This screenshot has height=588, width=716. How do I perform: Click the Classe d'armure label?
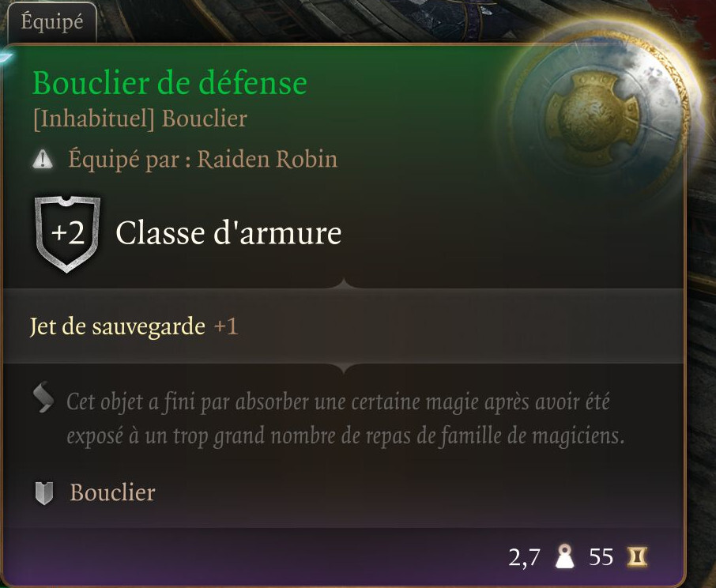coord(228,233)
